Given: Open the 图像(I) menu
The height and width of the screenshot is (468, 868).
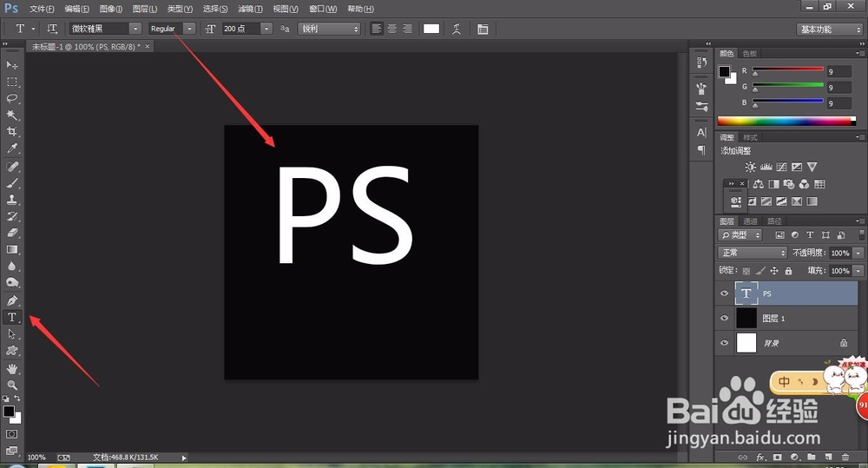Looking at the screenshot, I should point(111,9).
